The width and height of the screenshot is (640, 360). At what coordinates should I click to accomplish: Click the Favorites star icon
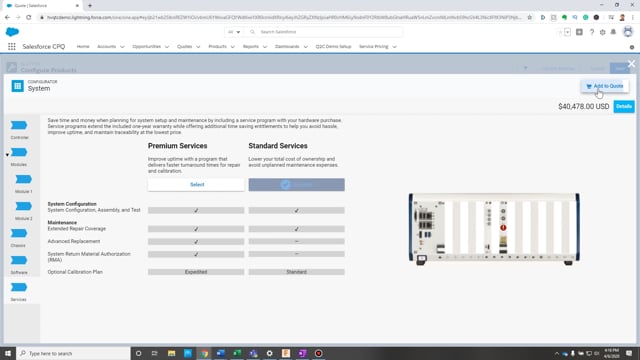pos(560,32)
